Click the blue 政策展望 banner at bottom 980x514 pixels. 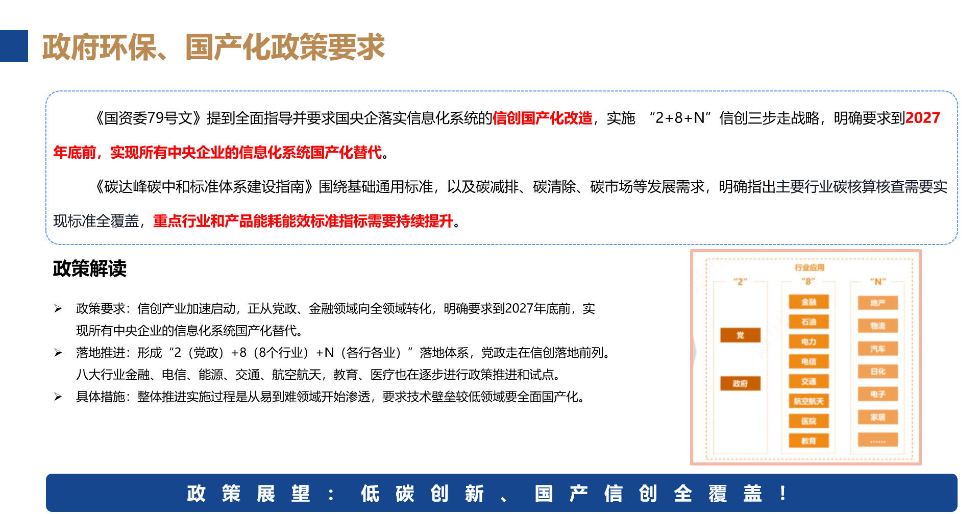(501, 493)
